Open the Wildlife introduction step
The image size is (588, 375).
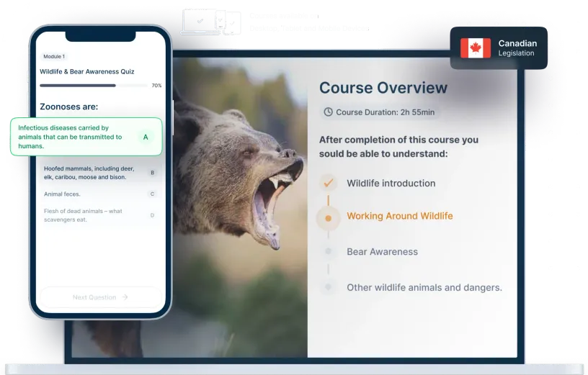[x=391, y=184]
